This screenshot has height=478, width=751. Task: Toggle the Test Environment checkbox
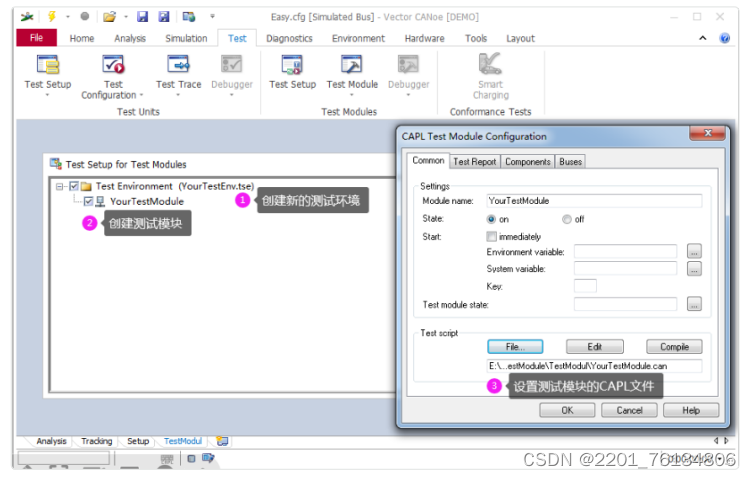[x=74, y=186]
